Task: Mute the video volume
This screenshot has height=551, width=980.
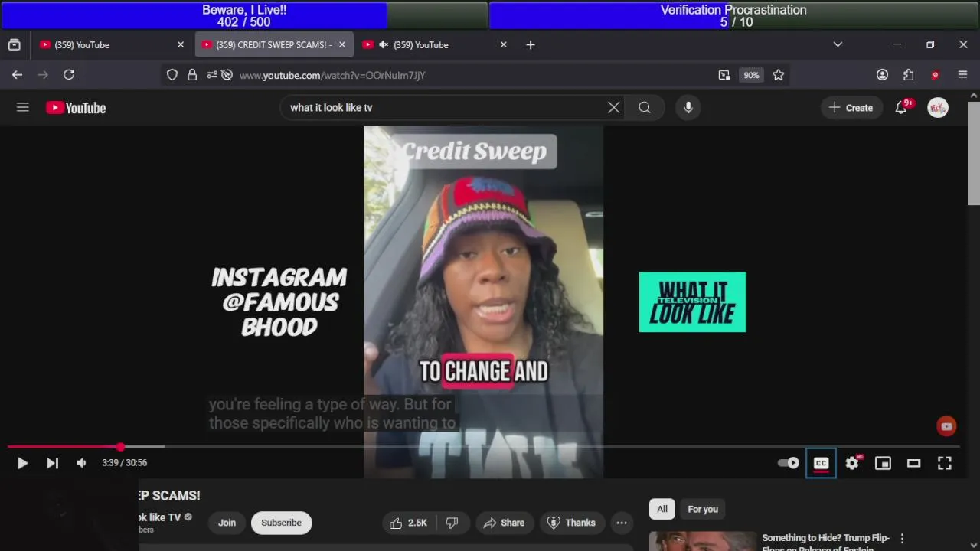Action: point(81,463)
